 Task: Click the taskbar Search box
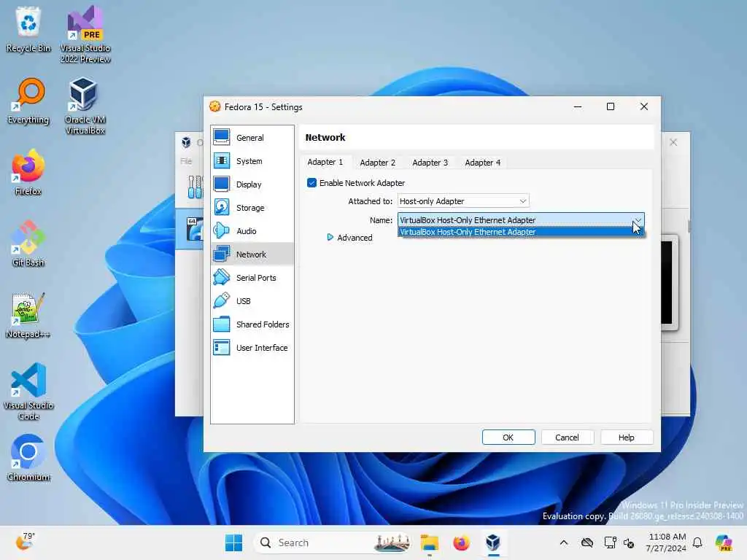[x=332, y=542]
